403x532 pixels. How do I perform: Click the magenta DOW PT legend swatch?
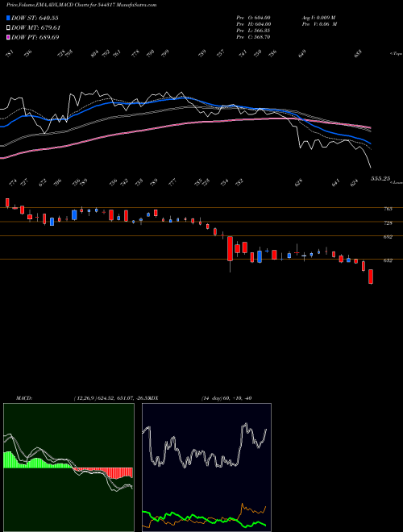[x=9, y=37]
